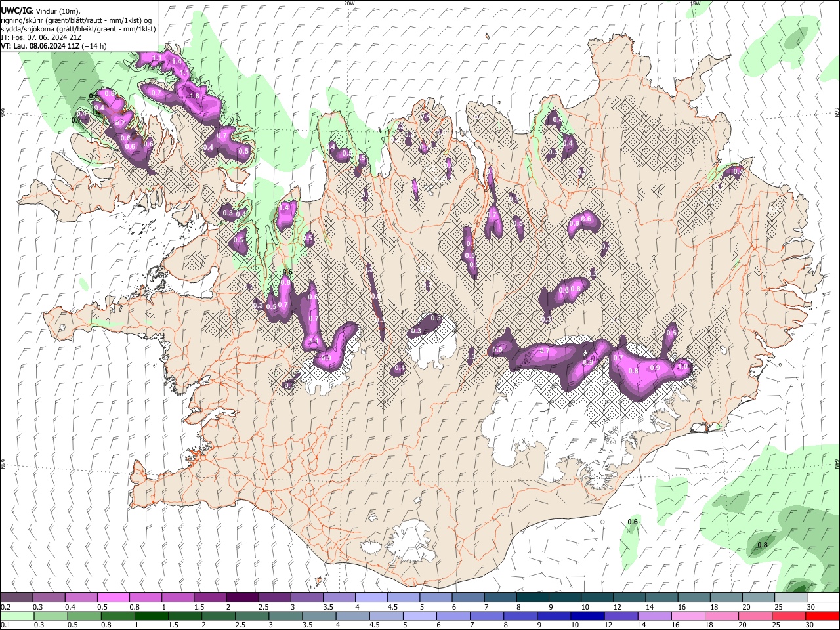Pick the grey-teal 16 swatch in the upper legend bar
The height and width of the screenshot is (630, 840).
tap(694, 598)
